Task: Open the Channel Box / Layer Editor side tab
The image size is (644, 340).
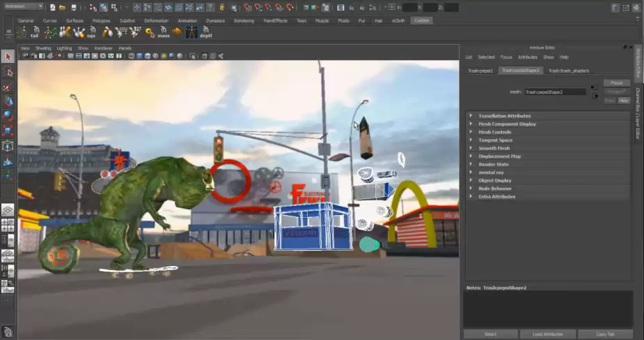Action: [638, 113]
